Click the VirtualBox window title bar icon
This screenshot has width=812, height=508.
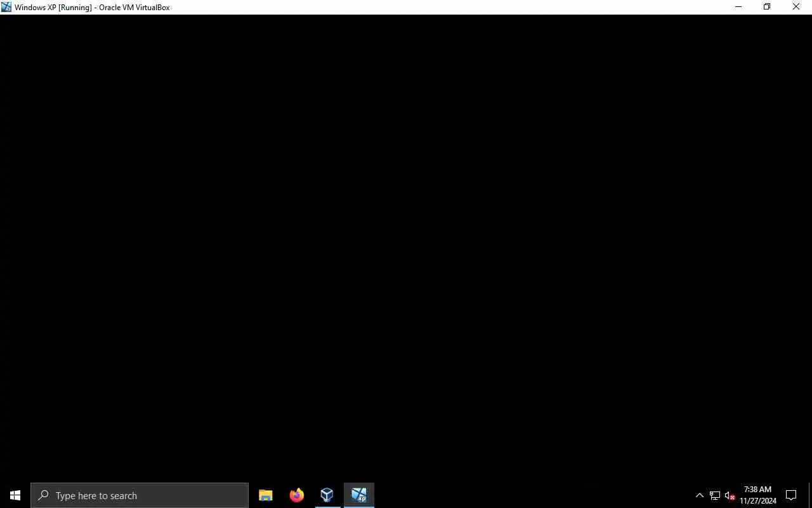6,7
